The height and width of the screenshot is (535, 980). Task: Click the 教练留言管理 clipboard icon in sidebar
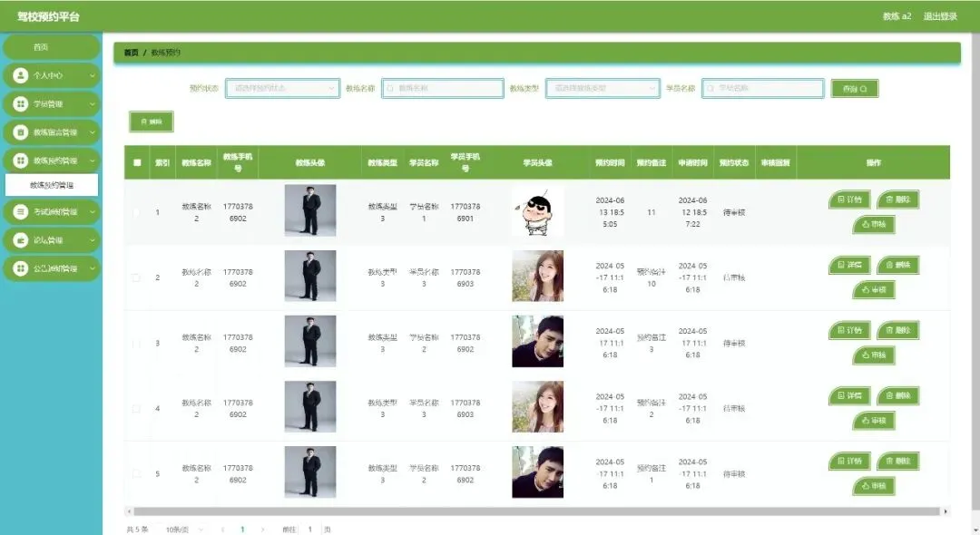(21, 132)
